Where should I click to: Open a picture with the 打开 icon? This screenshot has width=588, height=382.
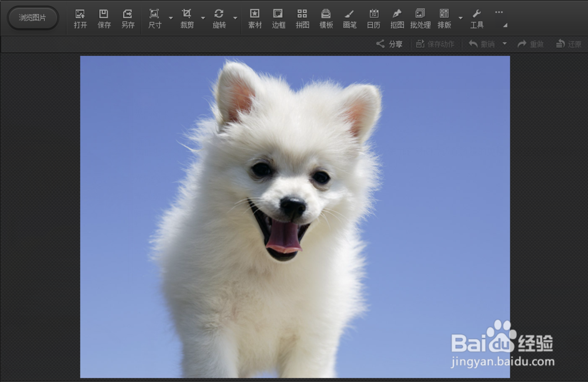(80, 19)
